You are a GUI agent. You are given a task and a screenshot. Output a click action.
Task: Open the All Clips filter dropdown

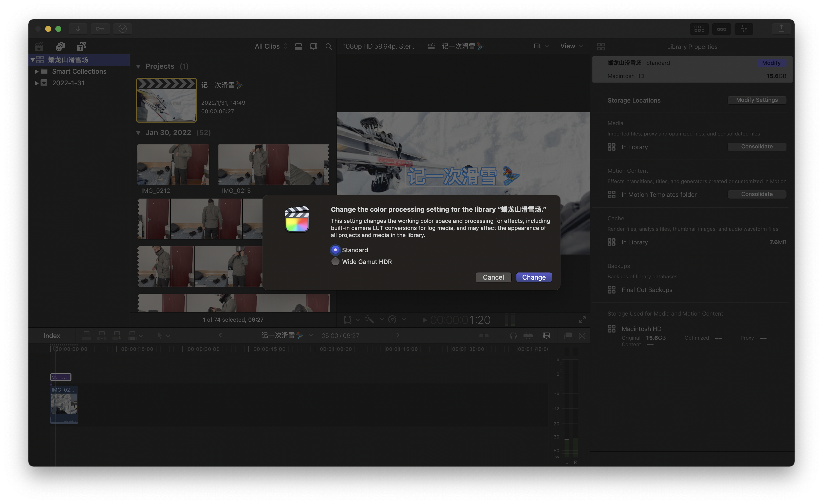pos(271,46)
